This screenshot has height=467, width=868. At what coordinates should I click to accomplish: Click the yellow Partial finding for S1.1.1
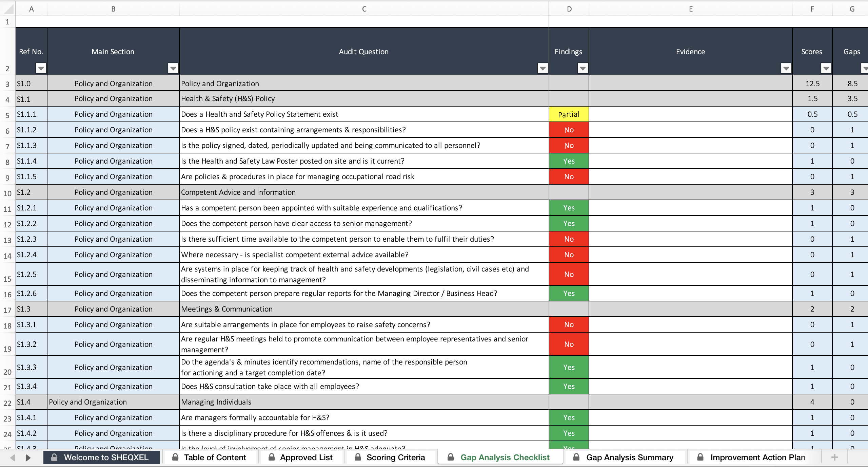click(x=569, y=114)
